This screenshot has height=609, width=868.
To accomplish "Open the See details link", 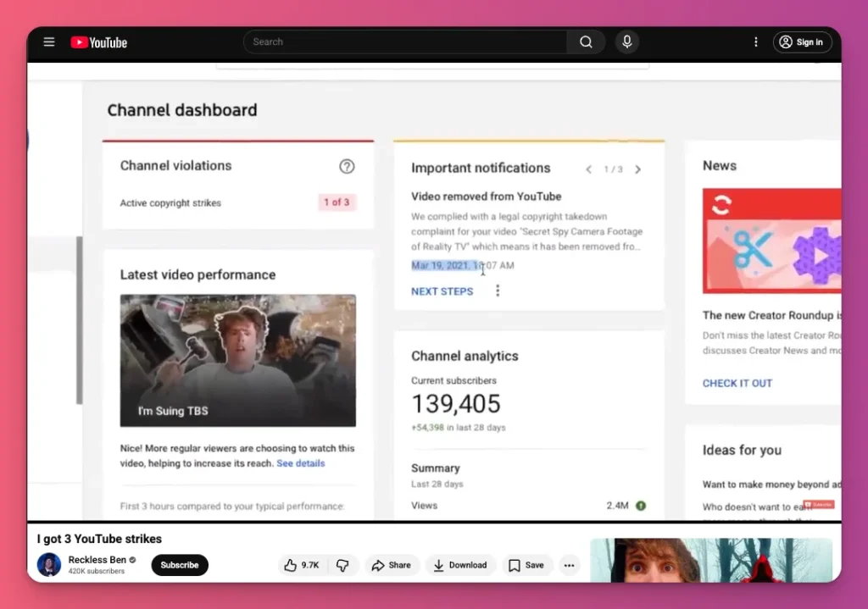I will (x=303, y=462).
